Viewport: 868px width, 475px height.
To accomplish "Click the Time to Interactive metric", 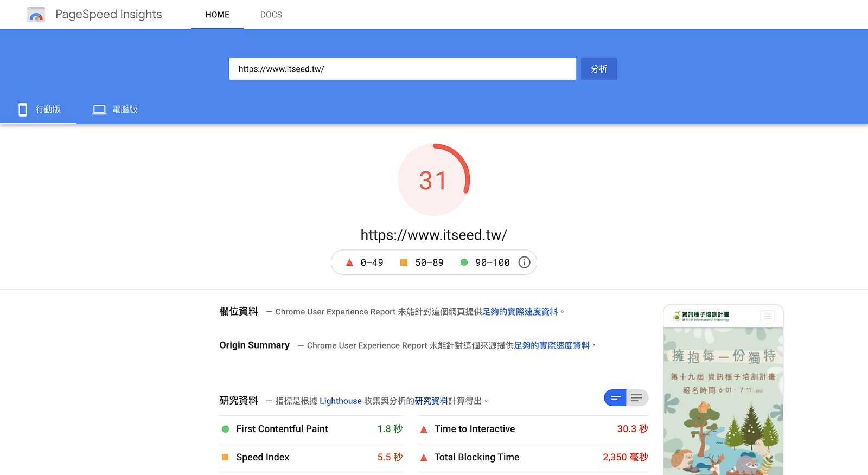I will click(x=533, y=429).
